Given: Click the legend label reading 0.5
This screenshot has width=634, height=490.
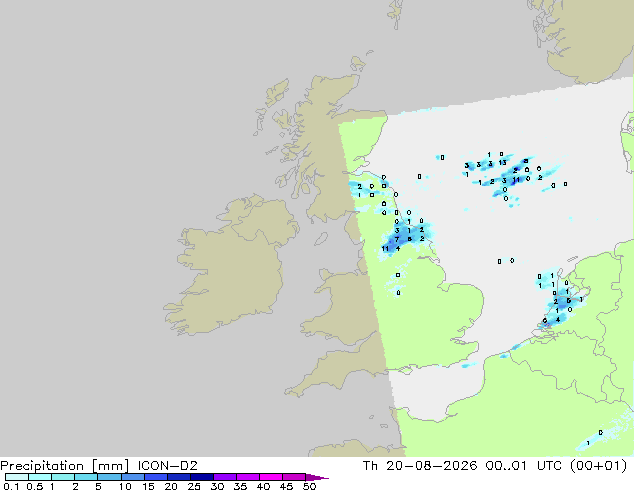Looking at the screenshot, I should click(35, 486).
